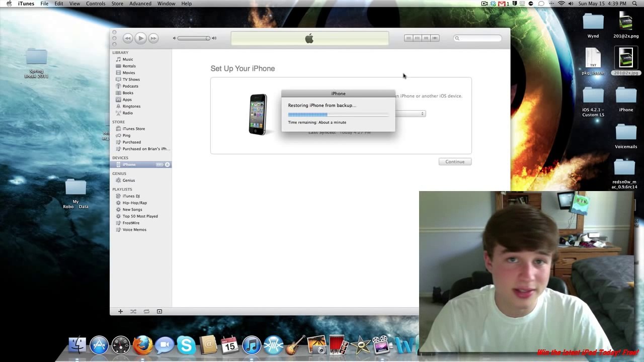Viewport: 644px width, 362px height.
Task: Adjust the iTunes volume slider
Action: (x=194, y=38)
